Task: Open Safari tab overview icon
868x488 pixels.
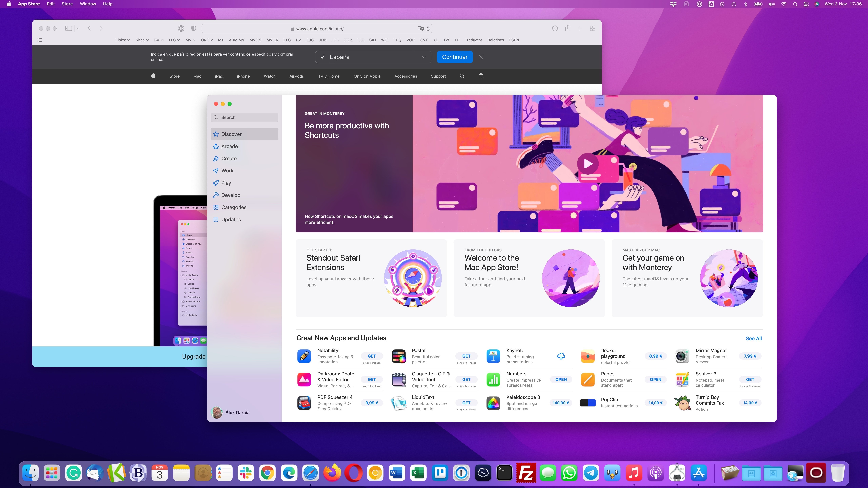Action: 593,28
